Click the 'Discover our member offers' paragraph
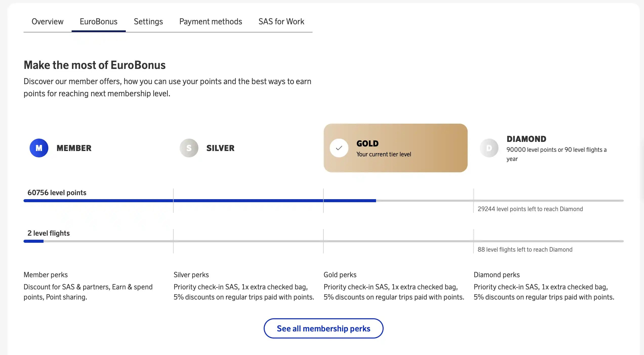 pos(167,87)
